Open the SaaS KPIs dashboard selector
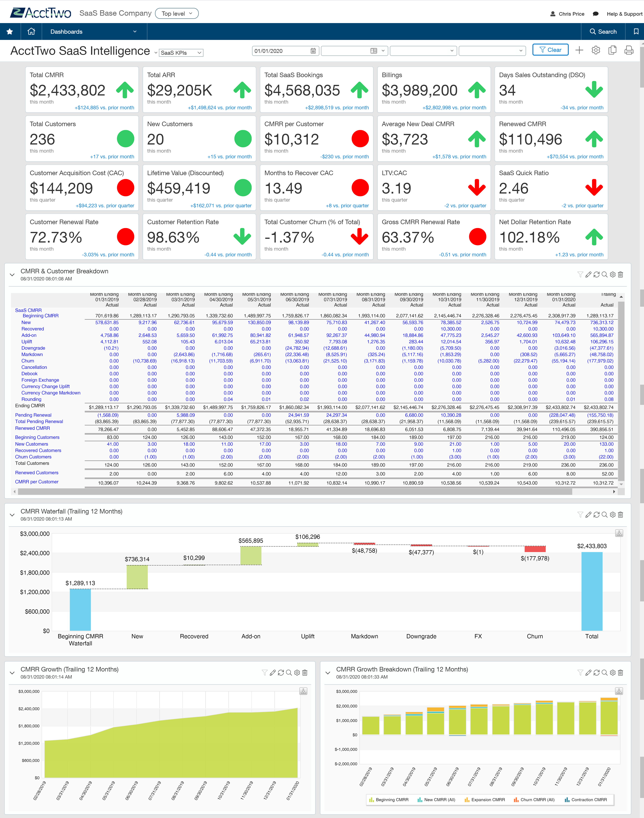 (x=181, y=53)
